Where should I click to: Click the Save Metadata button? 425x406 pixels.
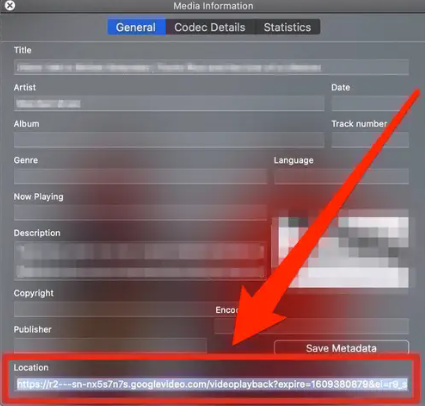341,348
